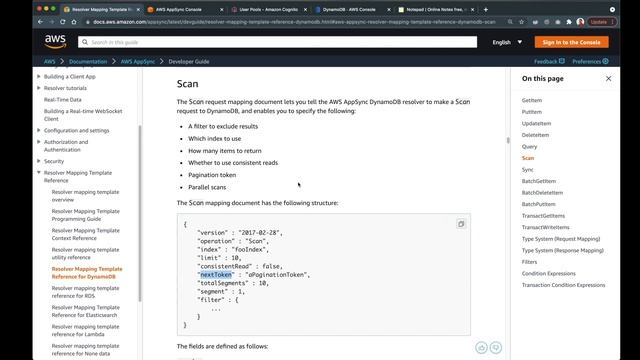Click the browser zoom magnifier icon

click(x=510, y=22)
